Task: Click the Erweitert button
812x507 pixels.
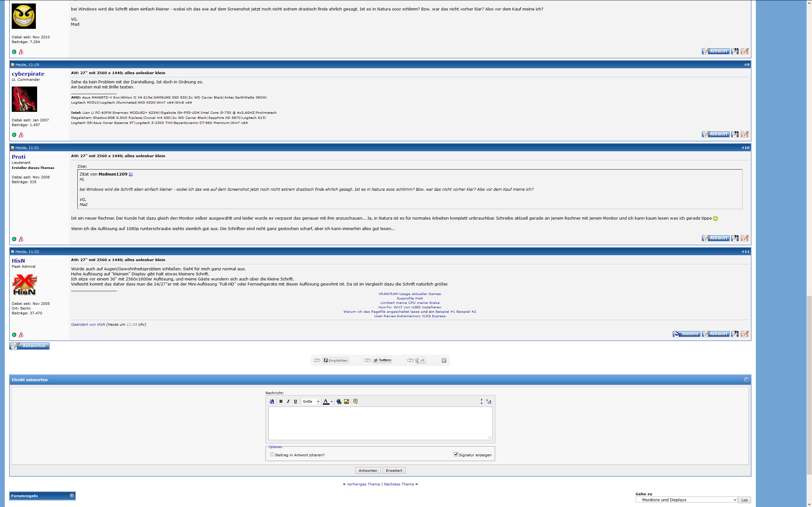Action: pyautogui.click(x=394, y=471)
